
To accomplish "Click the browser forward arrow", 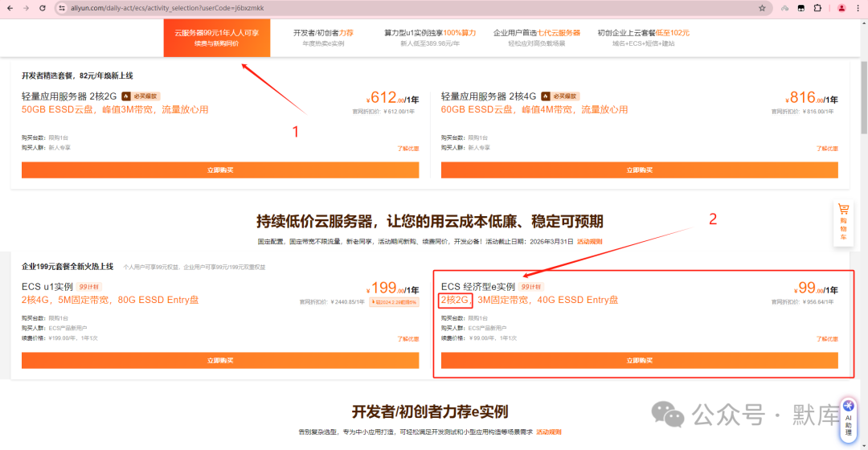I will [26, 8].
